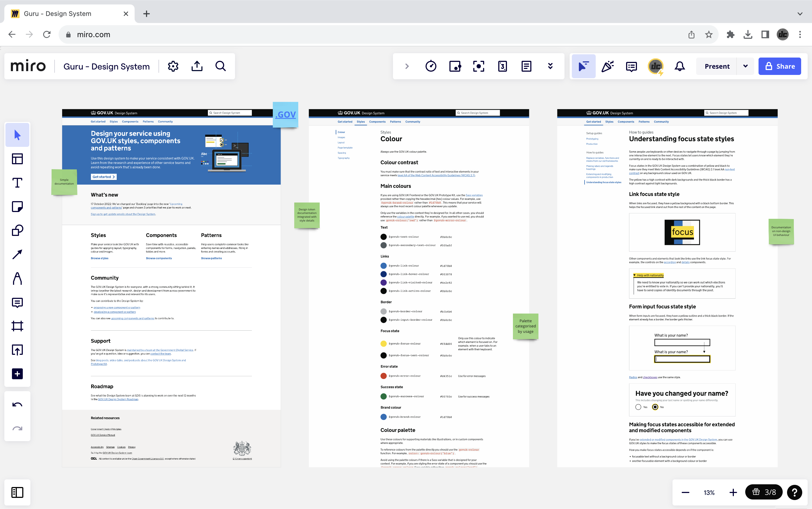Reload the page
Image resolution: width=812 pixels, height=509 pixels.
(47, 35)
